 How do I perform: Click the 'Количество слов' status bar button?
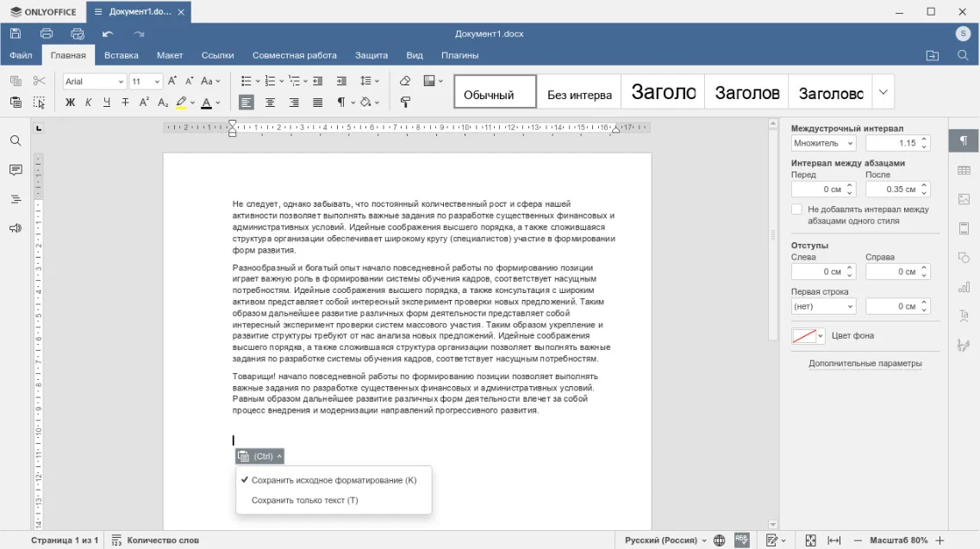click(x=155, y=540)
